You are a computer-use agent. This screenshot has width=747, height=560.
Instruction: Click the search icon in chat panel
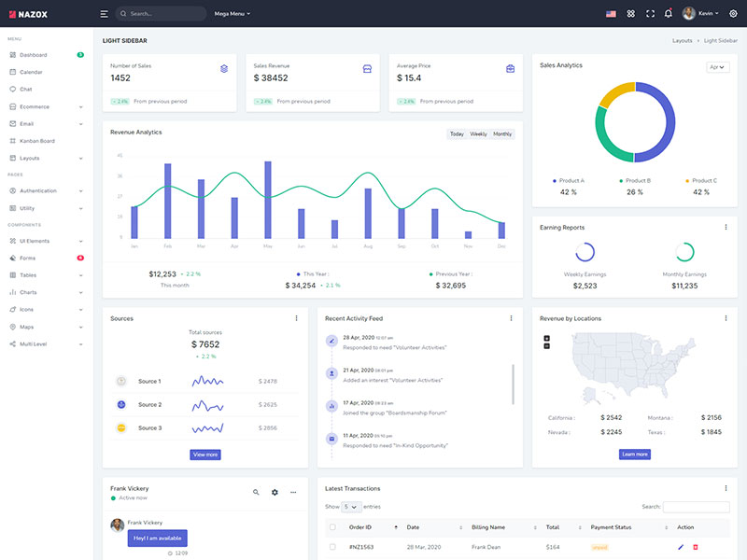point(256,492)
